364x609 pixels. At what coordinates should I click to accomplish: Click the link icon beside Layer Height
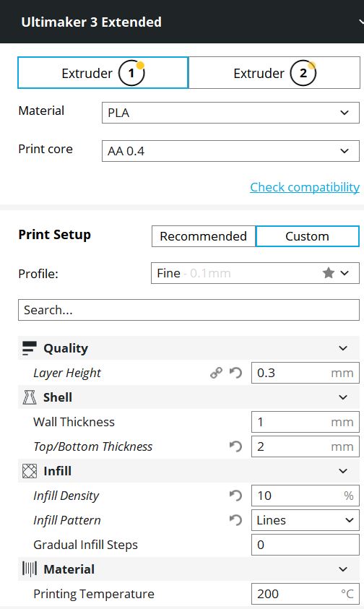217,373
